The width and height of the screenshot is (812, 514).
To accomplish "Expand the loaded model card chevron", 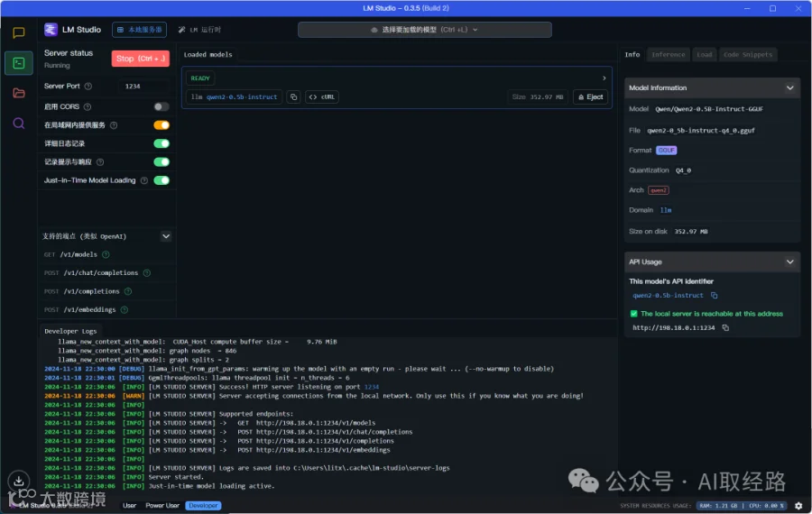I will pos(604,78).
